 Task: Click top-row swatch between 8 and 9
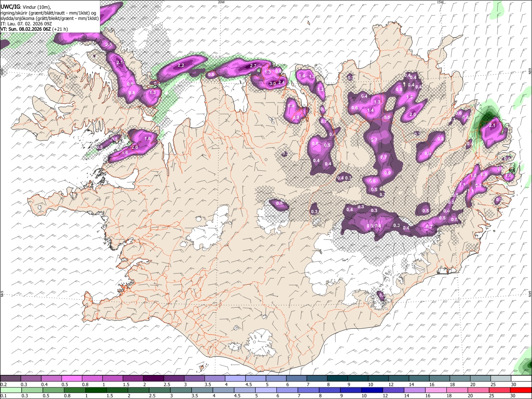click(337, 379)
